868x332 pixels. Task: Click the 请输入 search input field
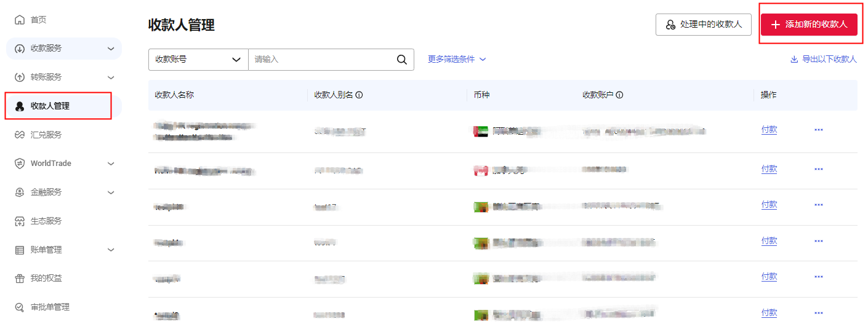pyautogui.click(x=320, y=60)
